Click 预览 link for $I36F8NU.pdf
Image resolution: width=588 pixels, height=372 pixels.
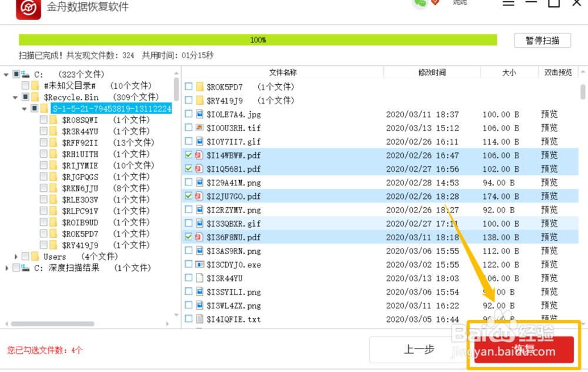pos(549,237)
